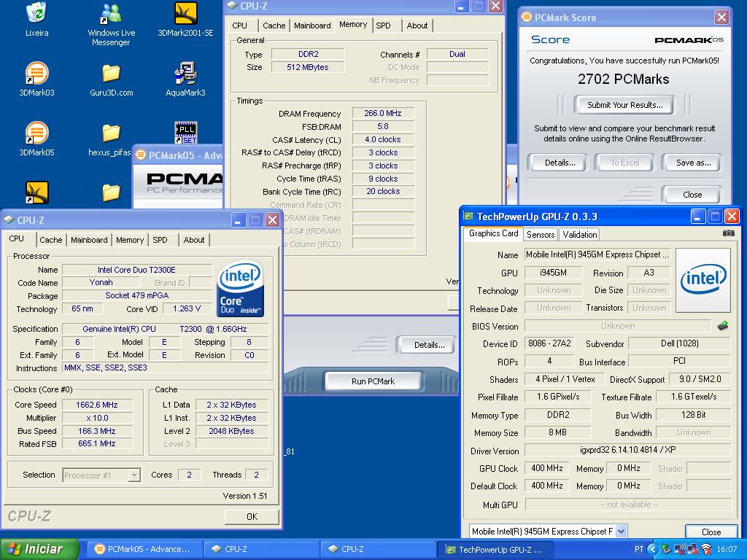Open the 3DMark2001-SE desktop icon
Screen dimensions: 747x560
point(186,13)
